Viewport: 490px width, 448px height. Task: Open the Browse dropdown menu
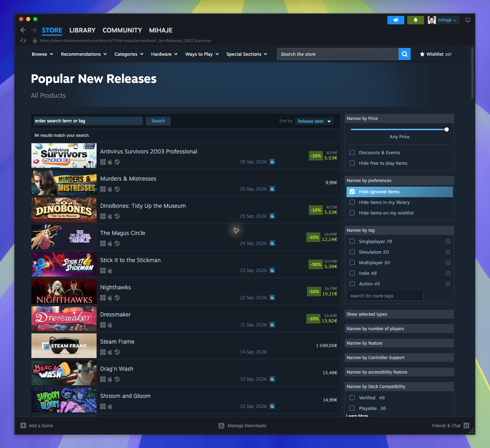coord(42,54)
